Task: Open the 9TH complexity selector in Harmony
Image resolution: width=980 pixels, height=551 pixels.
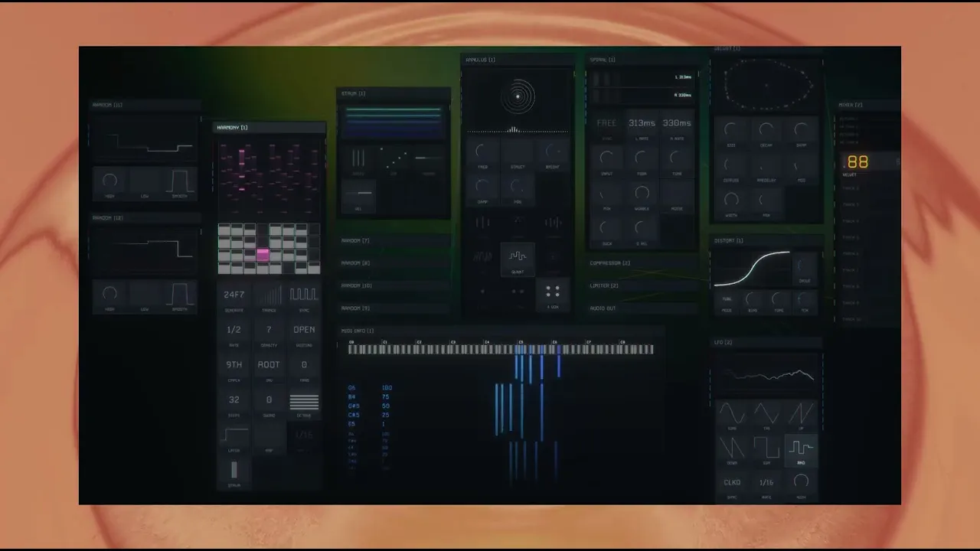Action: click(x=234, y=365)
